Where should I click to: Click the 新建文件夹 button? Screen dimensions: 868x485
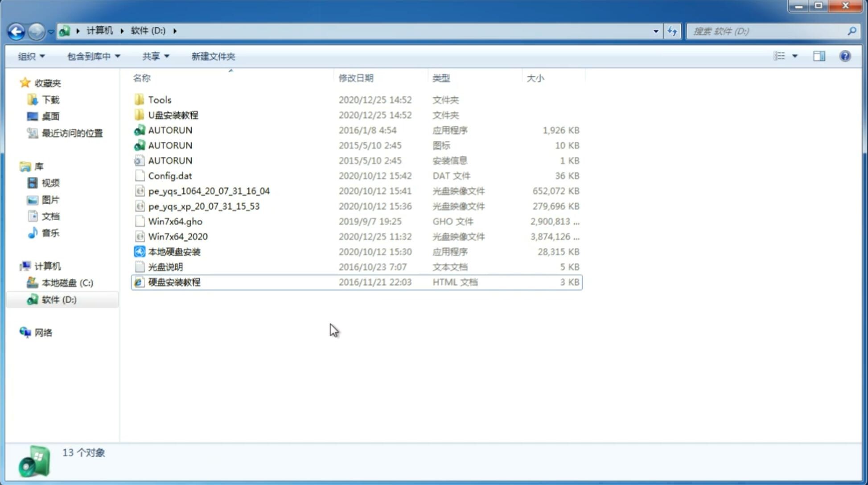(213, 55)
